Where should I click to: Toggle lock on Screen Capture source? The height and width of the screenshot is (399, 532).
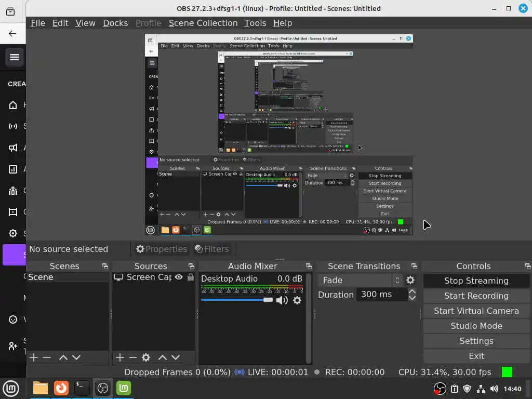point(191,277)
